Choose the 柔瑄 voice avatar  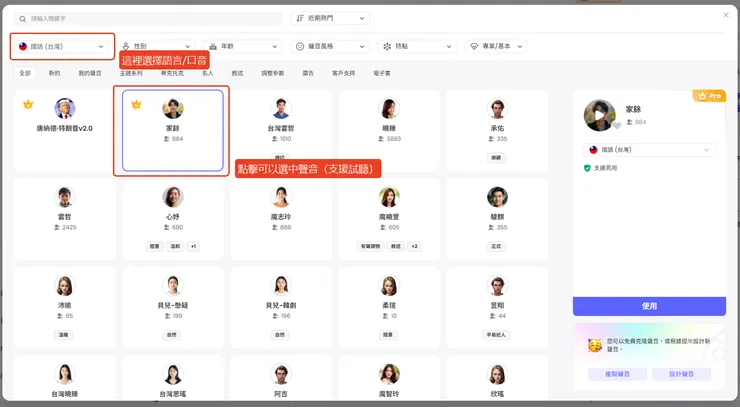pos(389,286)
